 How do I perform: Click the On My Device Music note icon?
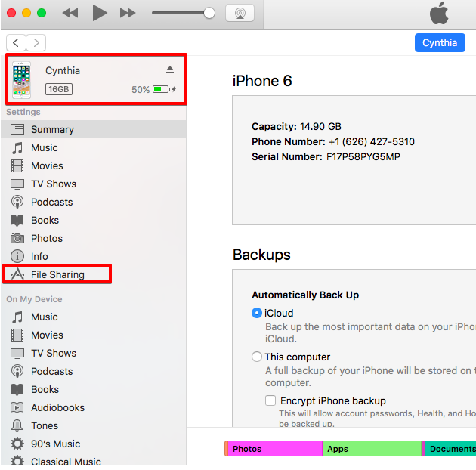click(x=17, y=317)
